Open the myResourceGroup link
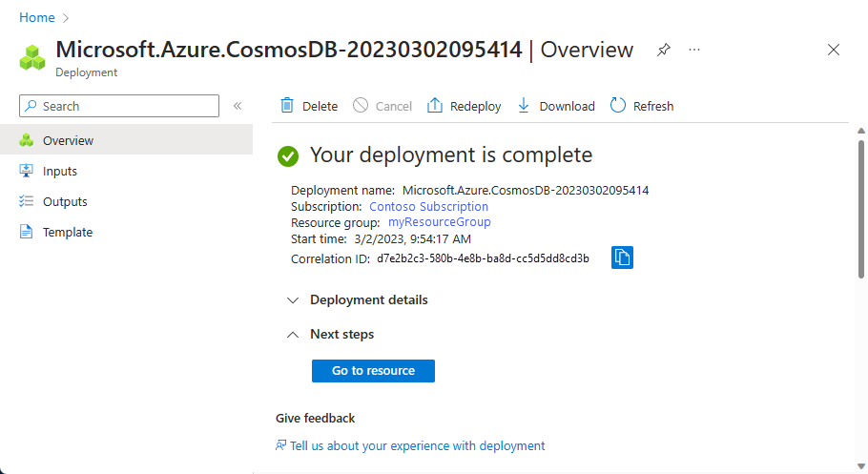 pos(439,222)
